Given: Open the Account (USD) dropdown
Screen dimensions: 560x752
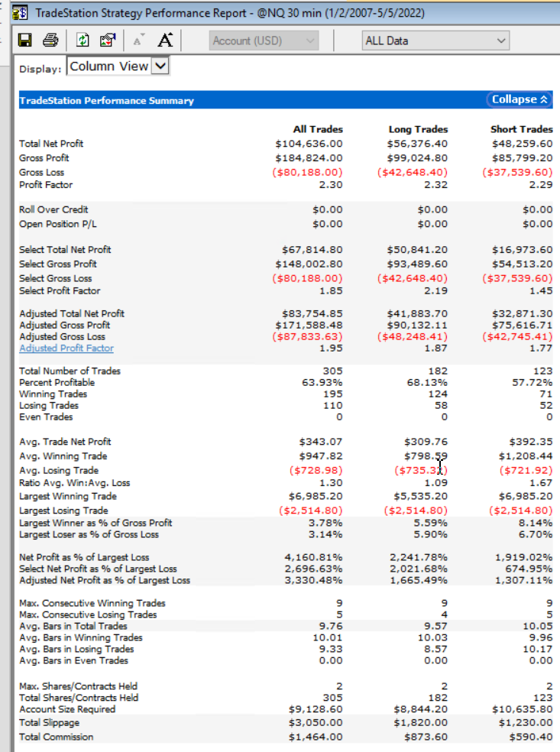Looking at the screenshot, I should 264,41.
